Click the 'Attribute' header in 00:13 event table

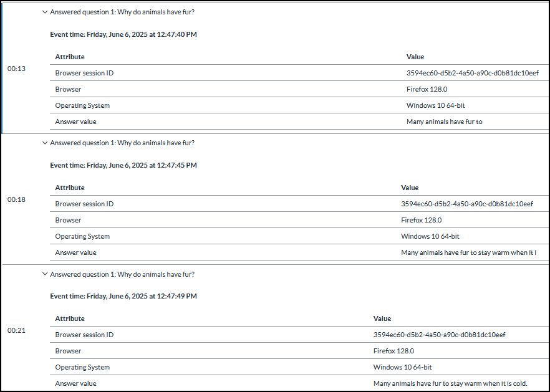point(70,57)
